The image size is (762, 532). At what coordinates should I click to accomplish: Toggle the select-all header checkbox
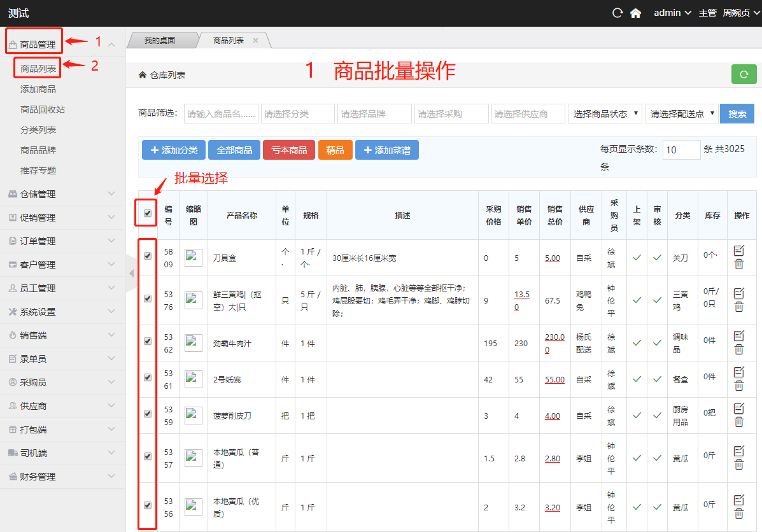point(148,214)
